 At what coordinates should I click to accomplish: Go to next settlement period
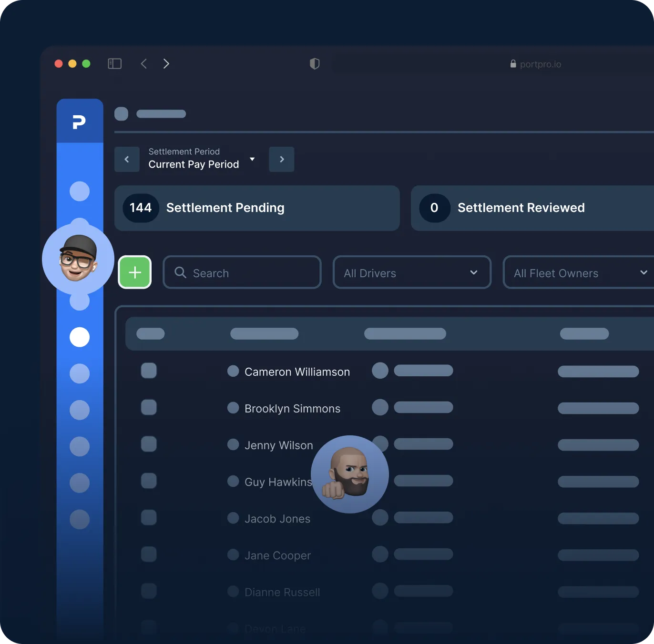click(282, 159)
